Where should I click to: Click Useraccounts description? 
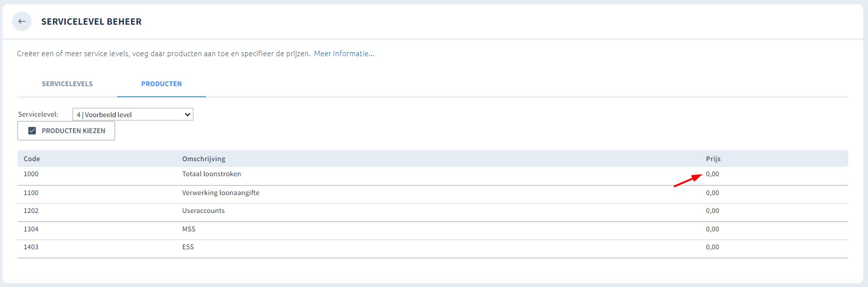click(x=203, y=211)
